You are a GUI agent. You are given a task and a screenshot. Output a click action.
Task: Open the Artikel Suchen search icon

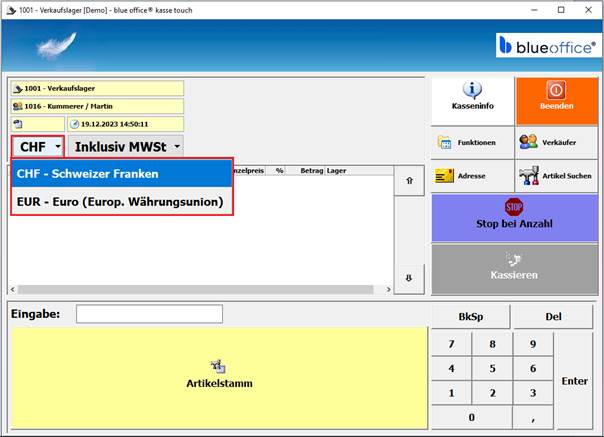click(x=528, y=176)
